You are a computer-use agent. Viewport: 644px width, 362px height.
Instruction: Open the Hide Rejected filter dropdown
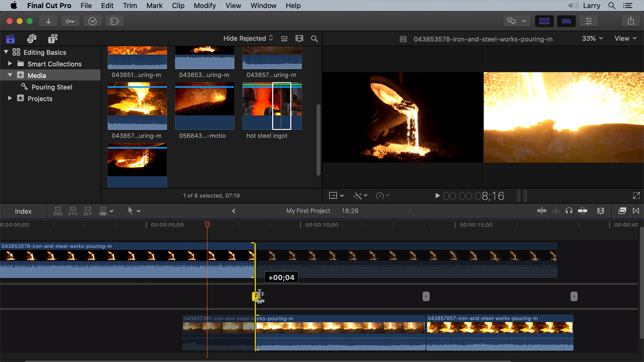[x=247, y=38]
